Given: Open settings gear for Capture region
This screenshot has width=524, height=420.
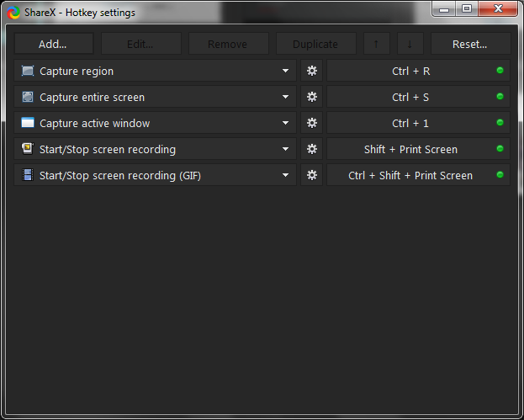Looking at the screenshot, I should pos(311,71).
